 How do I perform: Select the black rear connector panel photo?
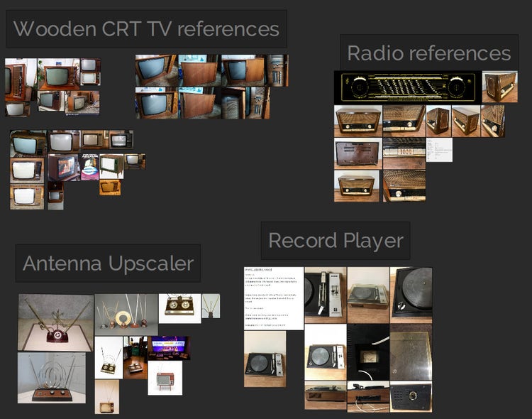[x=411, y=397]
